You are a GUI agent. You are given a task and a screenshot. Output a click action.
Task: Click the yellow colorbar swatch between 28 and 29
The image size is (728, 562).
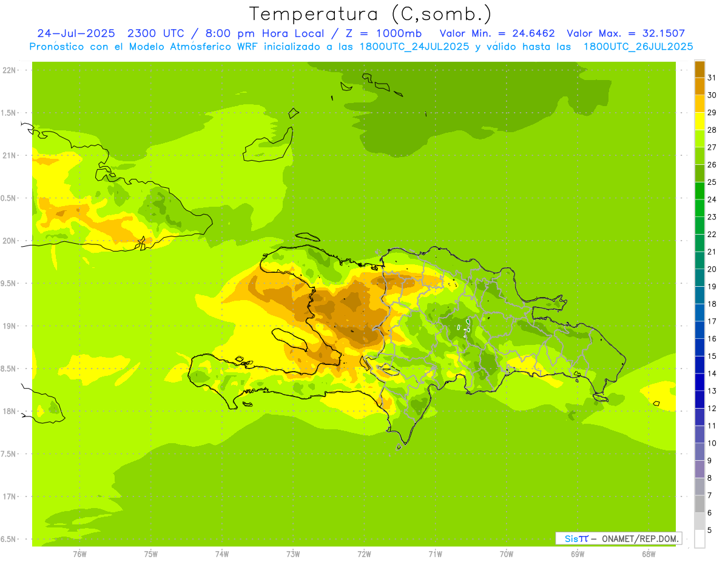(x=699, y=121)
